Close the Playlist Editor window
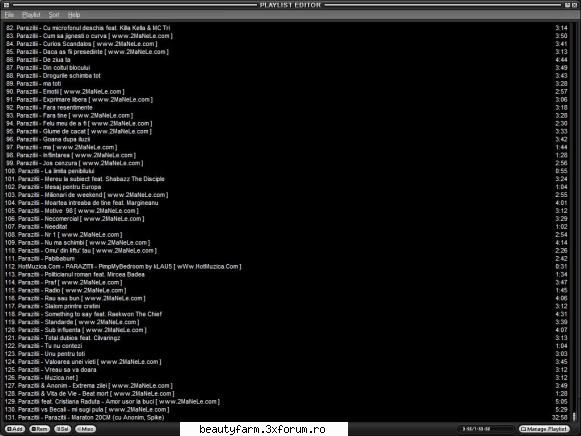This screenshot has height=436, width=581. pyautogui.click(x=574, y=5)
